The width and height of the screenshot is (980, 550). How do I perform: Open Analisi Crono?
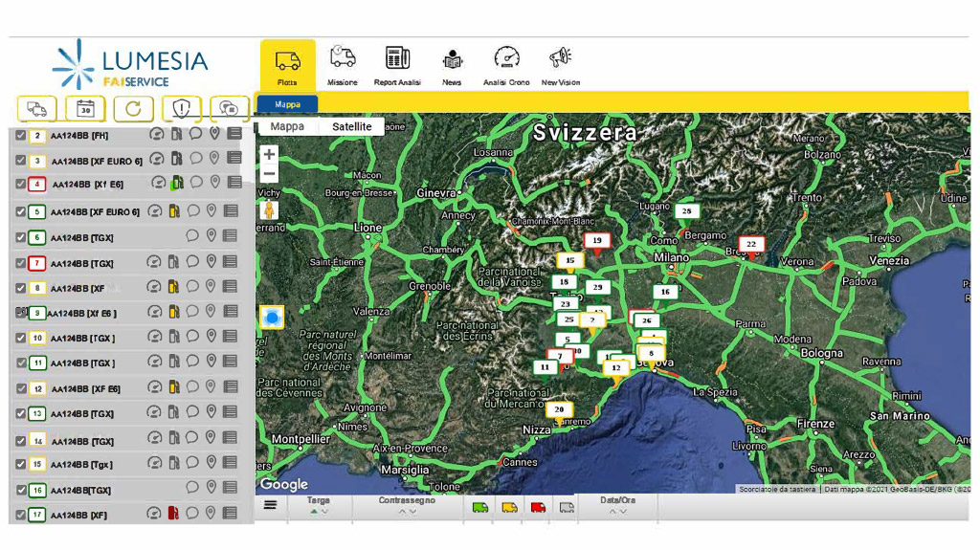506,65
